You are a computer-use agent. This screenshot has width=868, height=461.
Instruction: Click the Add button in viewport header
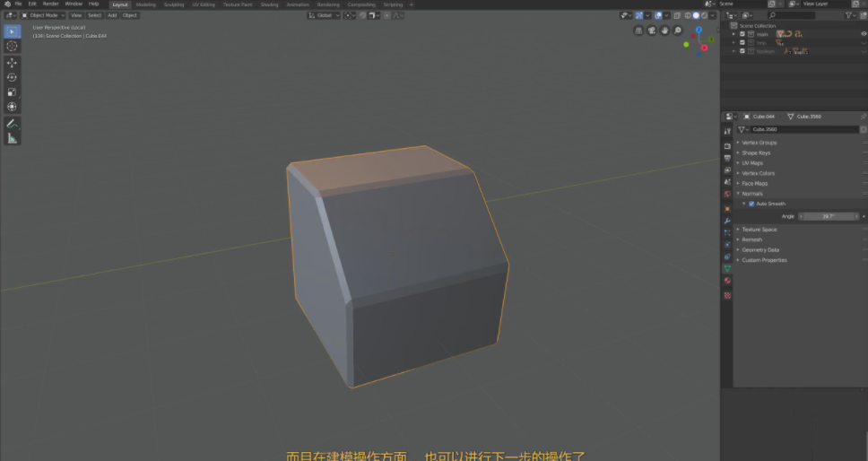pyautogui.click(x=112, y=15)
